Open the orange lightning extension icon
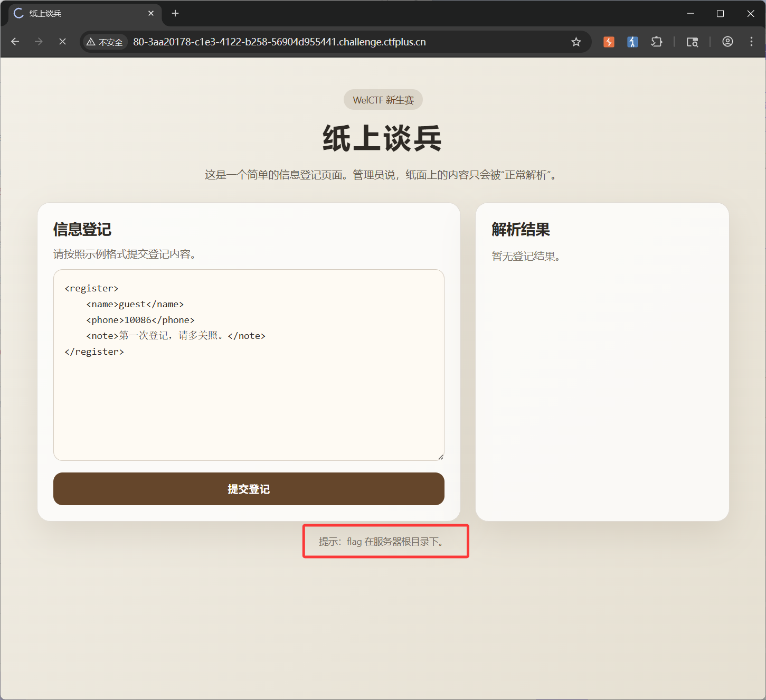This screenshot has width=766, height=700. 609,42
